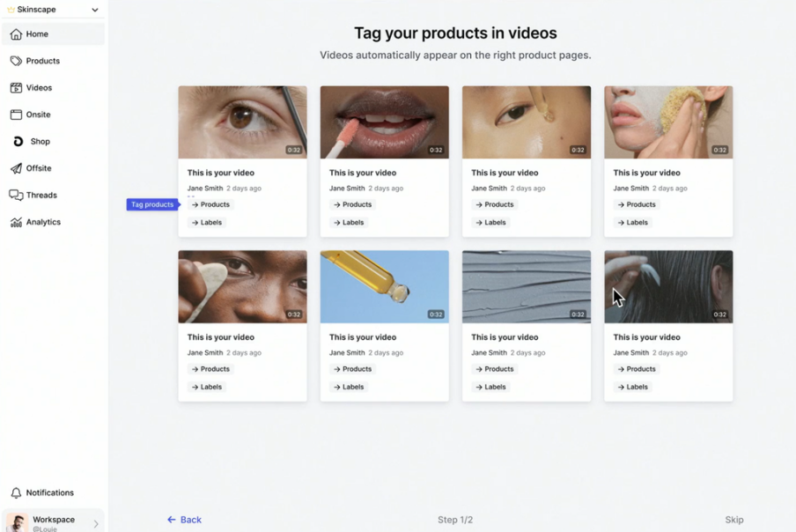Open the Products section in the sidebar
796x532 pixels.
[x=42, y=60]
